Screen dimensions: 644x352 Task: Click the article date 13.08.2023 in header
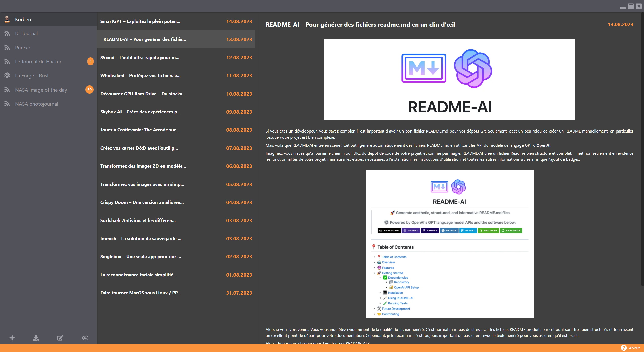620,24
